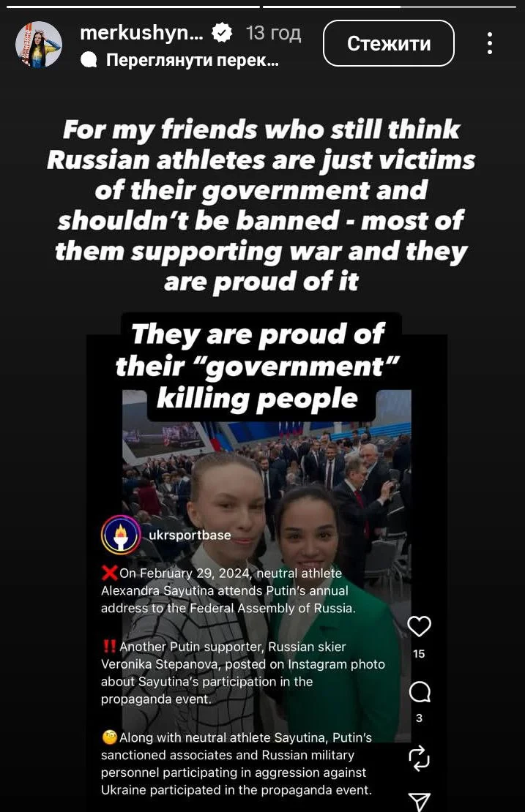Open the three-dot story options menu
Viewport: 525px width, 812px height.
(489, 43)
